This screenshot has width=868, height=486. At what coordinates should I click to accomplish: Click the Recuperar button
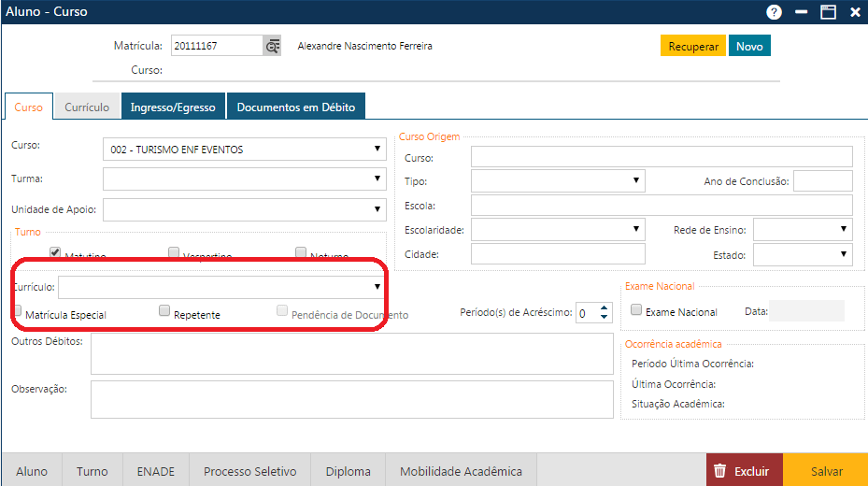tap(692, 46)
